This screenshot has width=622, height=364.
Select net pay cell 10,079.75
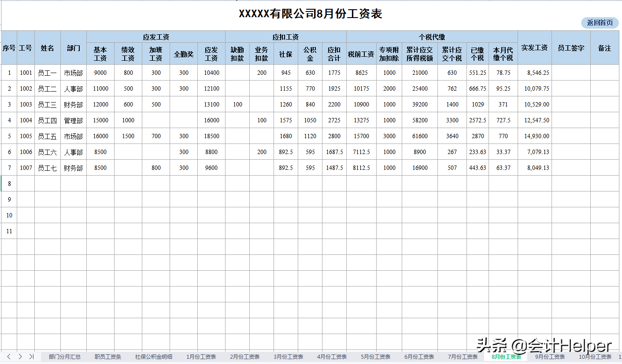click(x=535, y=88)
